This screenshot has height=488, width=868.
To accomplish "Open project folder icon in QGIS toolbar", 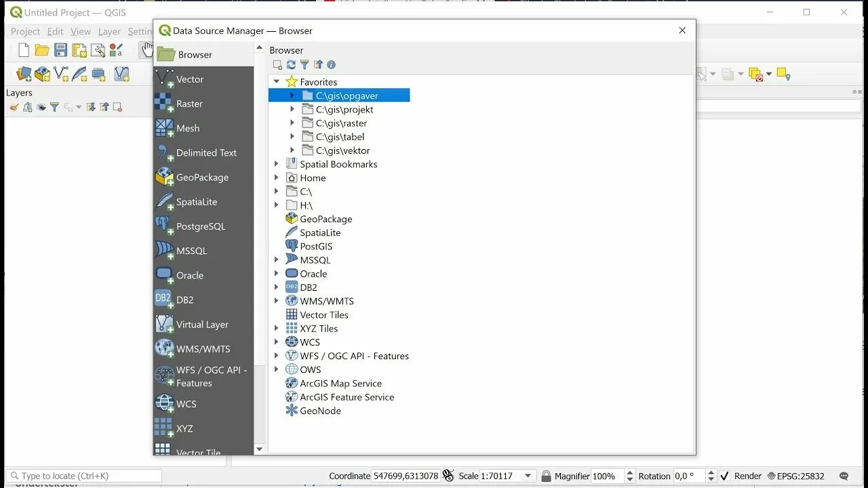I will pos(42,50).
